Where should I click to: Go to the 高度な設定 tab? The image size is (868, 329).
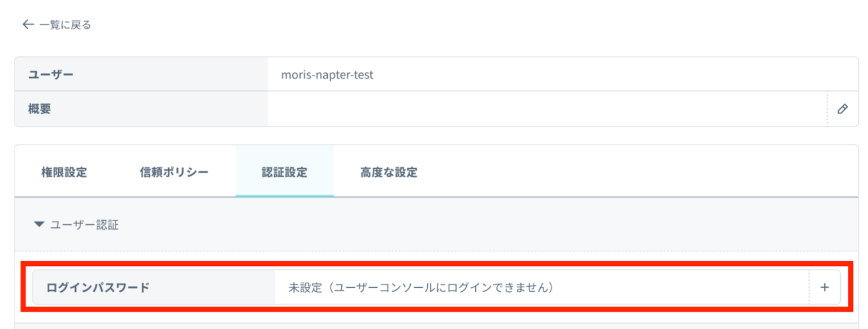pyautogui.click(x=389, y=172)
